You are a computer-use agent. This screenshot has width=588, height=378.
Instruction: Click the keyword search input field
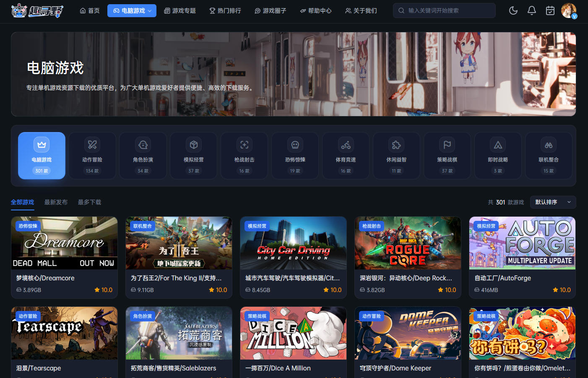[444, 10]
